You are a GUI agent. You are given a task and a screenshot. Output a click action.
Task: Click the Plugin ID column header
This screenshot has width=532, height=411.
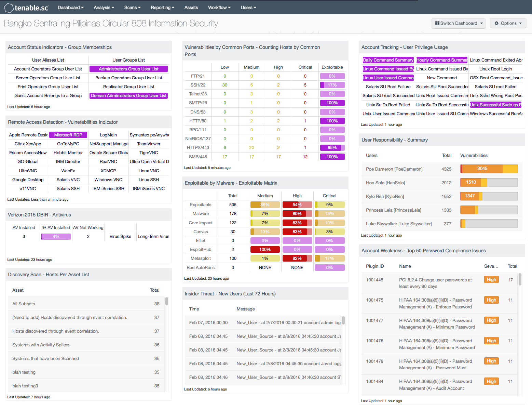(x=375, y=266)
